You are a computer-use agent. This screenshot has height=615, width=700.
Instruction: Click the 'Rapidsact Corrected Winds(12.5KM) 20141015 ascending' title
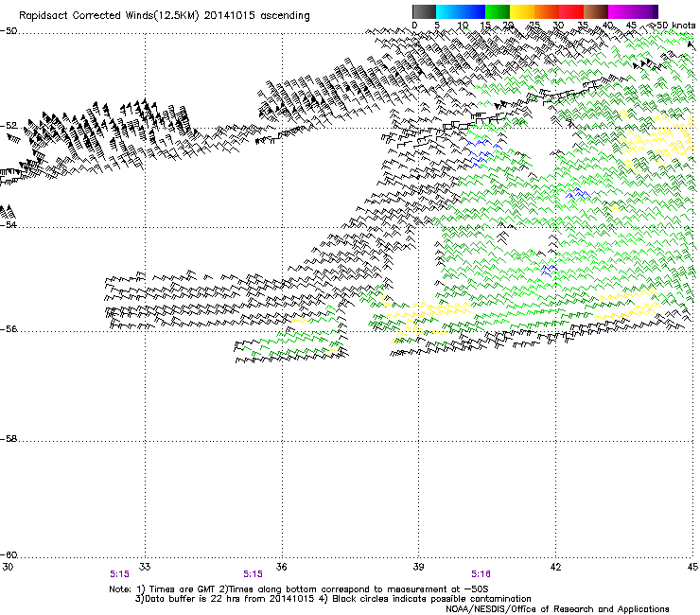pos(165,16)
